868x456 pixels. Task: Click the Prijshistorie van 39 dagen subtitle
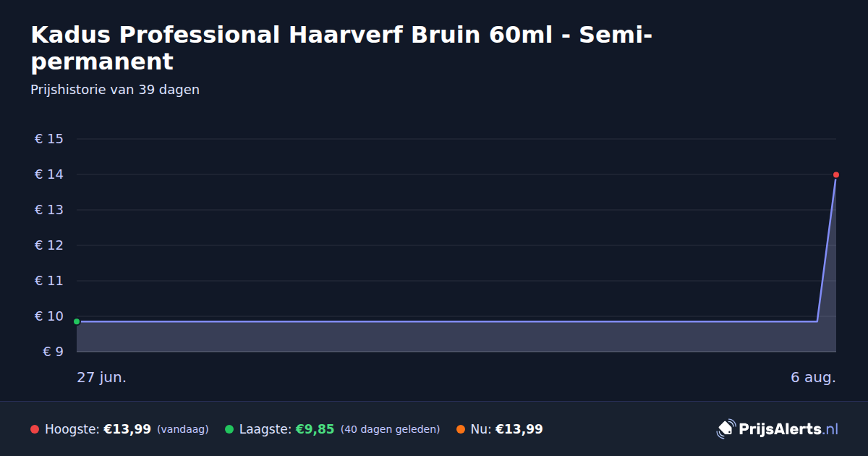(x=115, y=90)
